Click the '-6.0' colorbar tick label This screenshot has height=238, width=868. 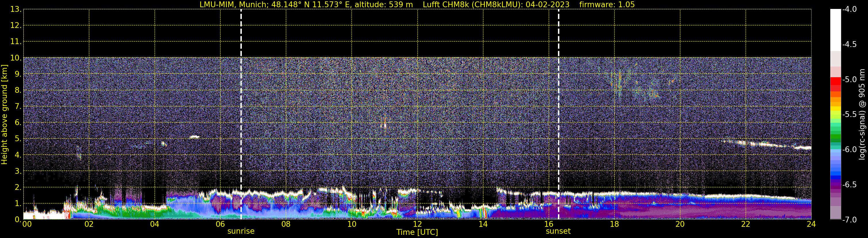pyautogui.click(x=850, y=150)
